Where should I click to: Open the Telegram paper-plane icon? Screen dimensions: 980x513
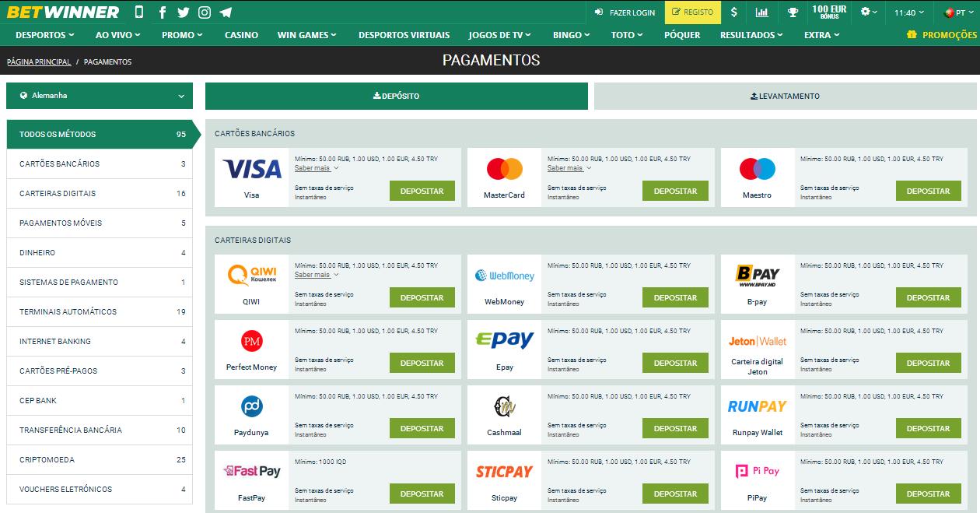(226, 12)
